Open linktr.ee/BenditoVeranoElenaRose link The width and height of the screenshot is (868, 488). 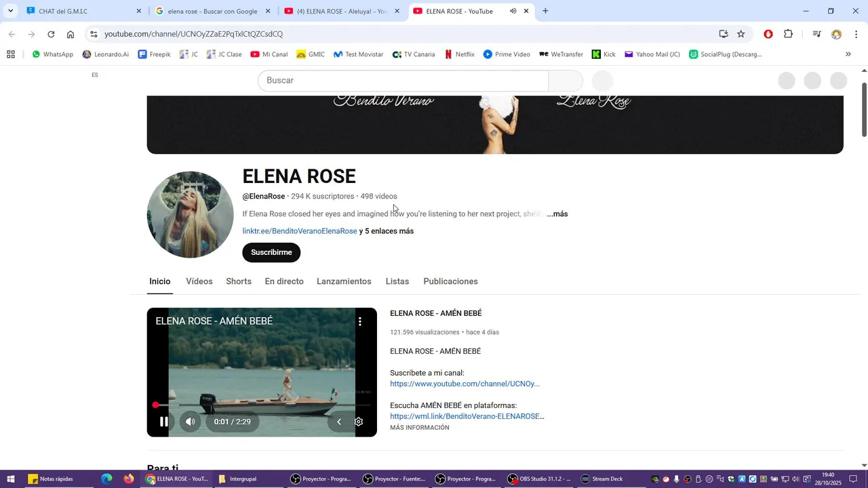click(x=300, y=231)
